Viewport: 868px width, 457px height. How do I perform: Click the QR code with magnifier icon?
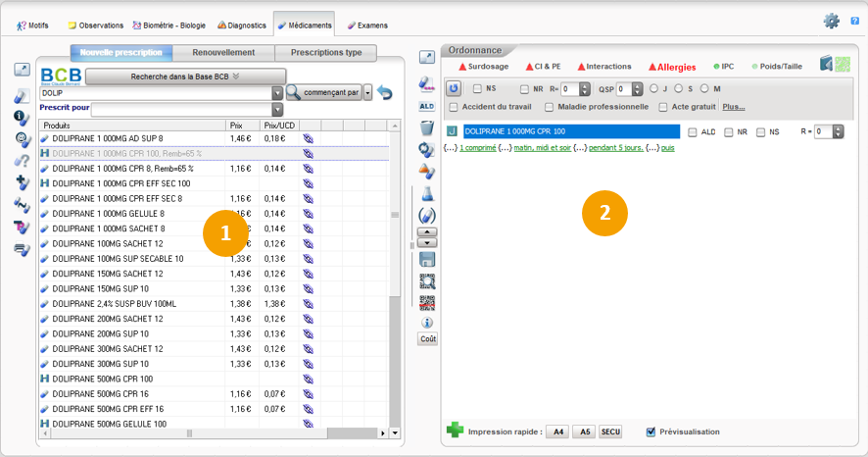[x=427, y=281]
